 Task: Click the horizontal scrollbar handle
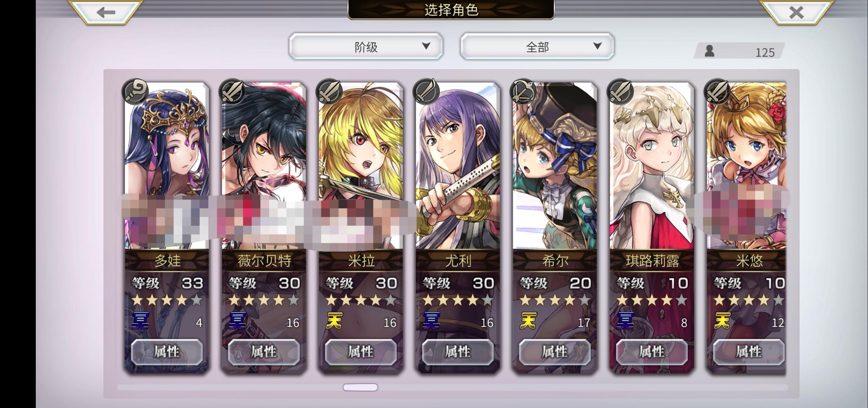coord(360,387)
